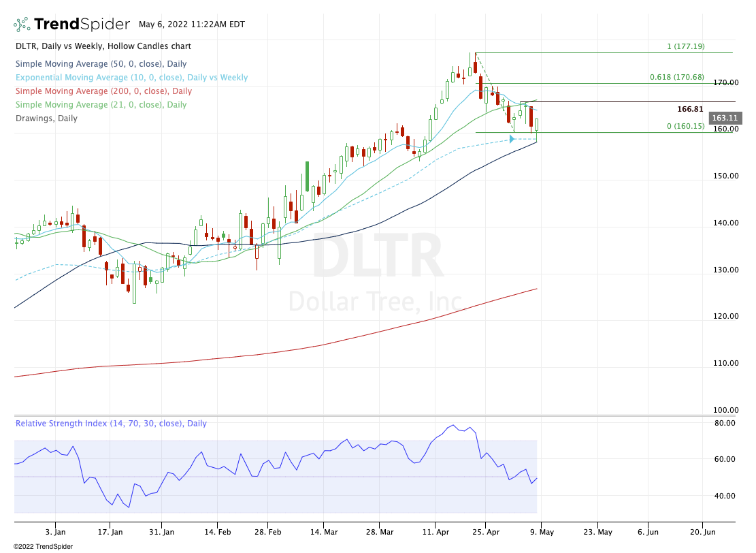
Task: Click the 14. Mar date axis label
Action: click(x=324, y=532)
